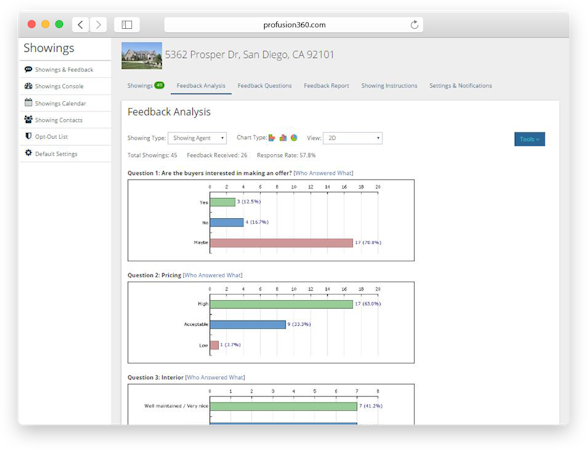Click the Showing Contacts people icon
The width and height of the screenshot is (588, 450).
[28, 119]
